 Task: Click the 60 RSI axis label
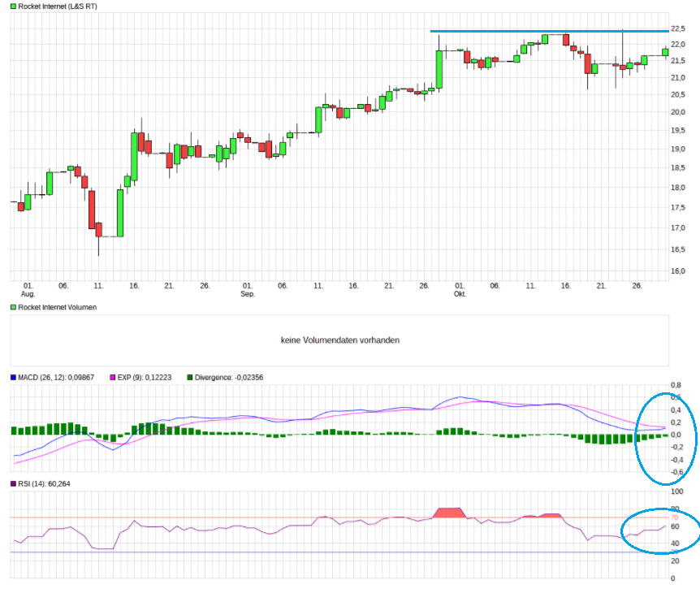[x=675, y=526]
